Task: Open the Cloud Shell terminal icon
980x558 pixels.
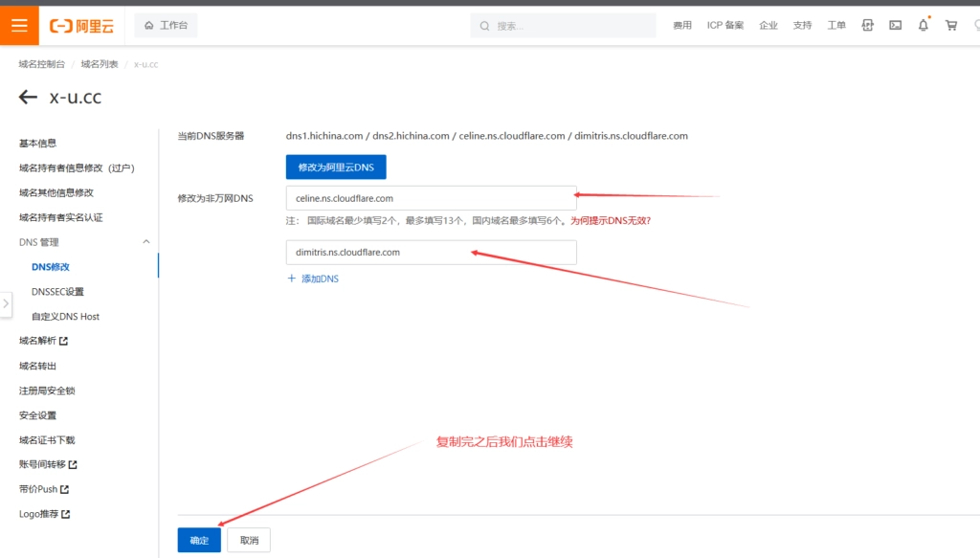Action: point(896,25)
